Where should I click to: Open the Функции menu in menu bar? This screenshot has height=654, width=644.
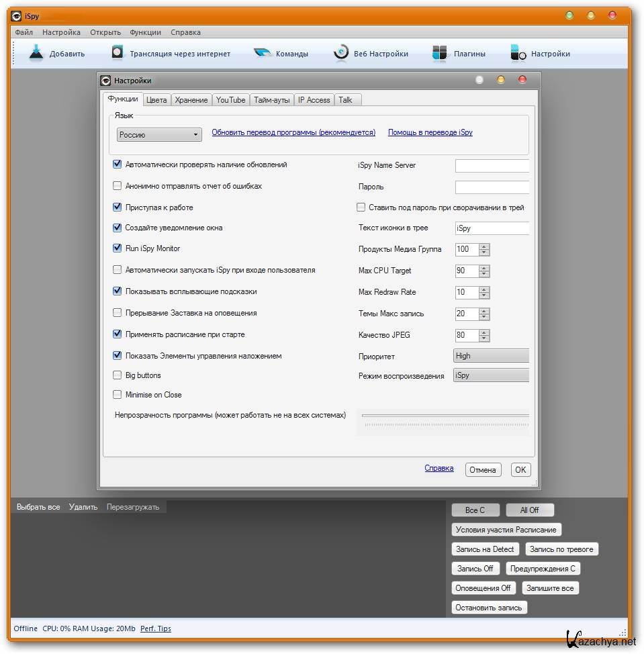pos(145,32)
